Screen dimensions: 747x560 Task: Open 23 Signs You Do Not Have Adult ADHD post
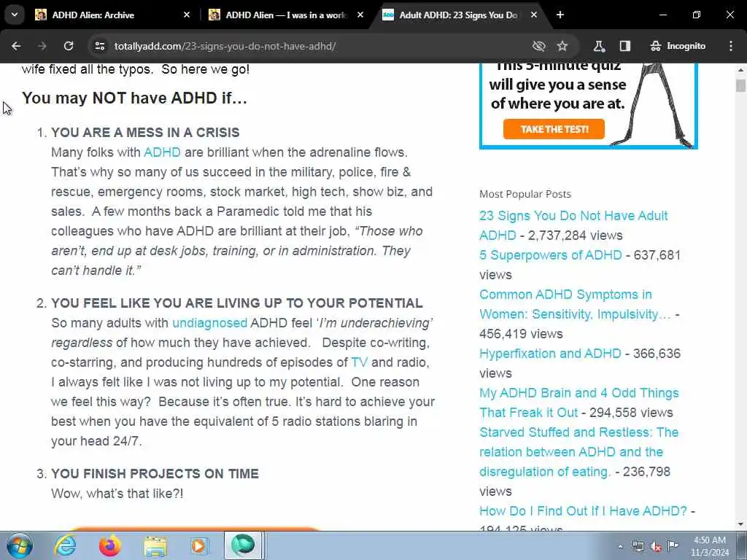coord(573,225)
